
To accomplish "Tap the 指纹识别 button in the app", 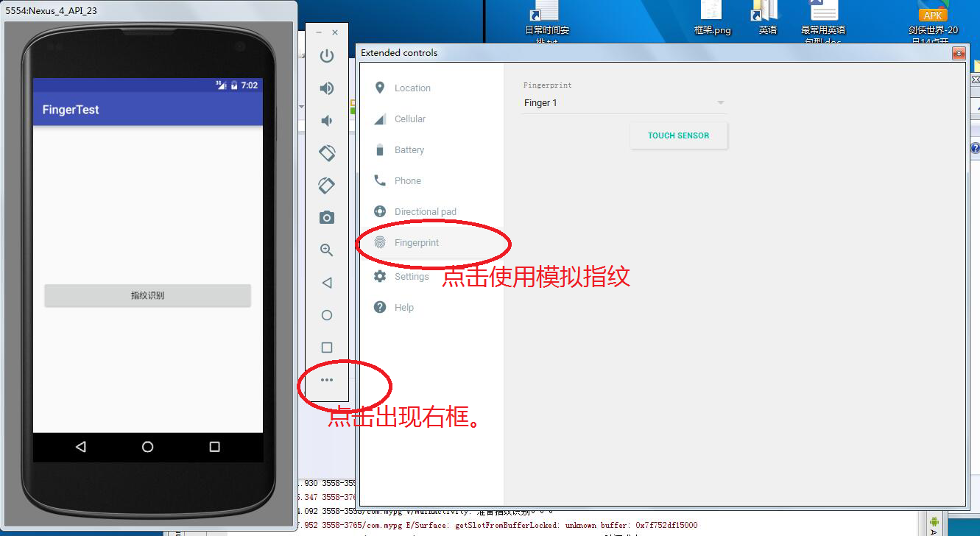I will (x=148, y=296).
